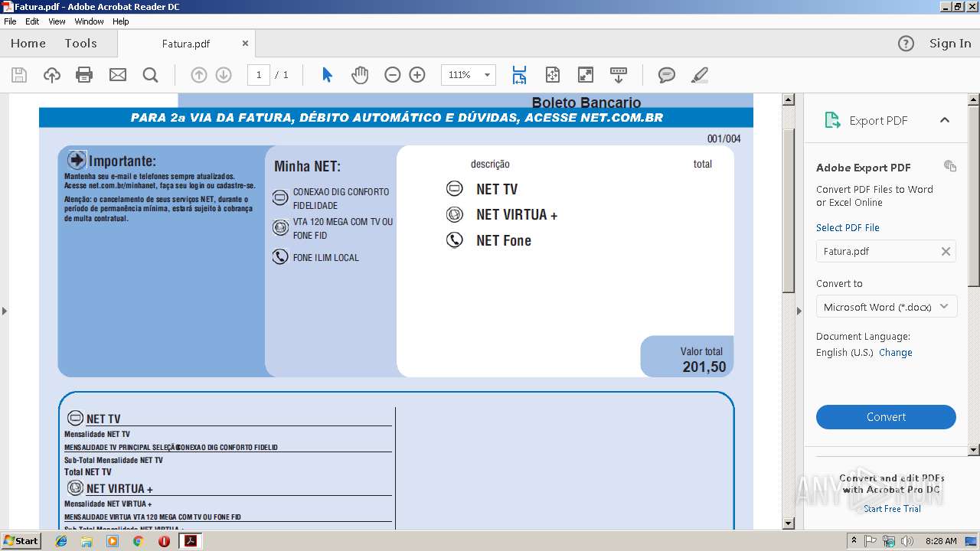Image resolution: width=980 pixels, height=551 pixels.
Task: Click the Select PDF File link
Action: coord(848,227)
